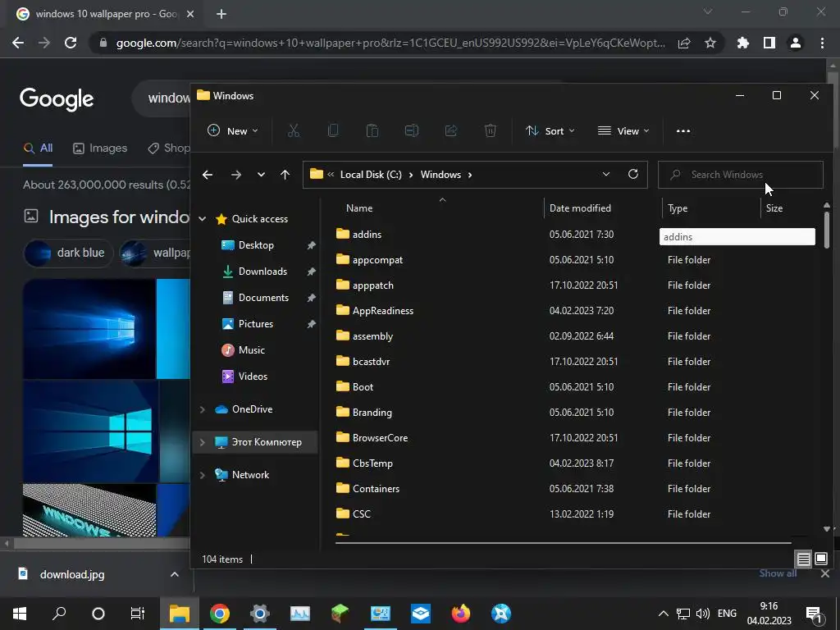
Task: Select the AppReadiness folder
Action: point(382,311)
